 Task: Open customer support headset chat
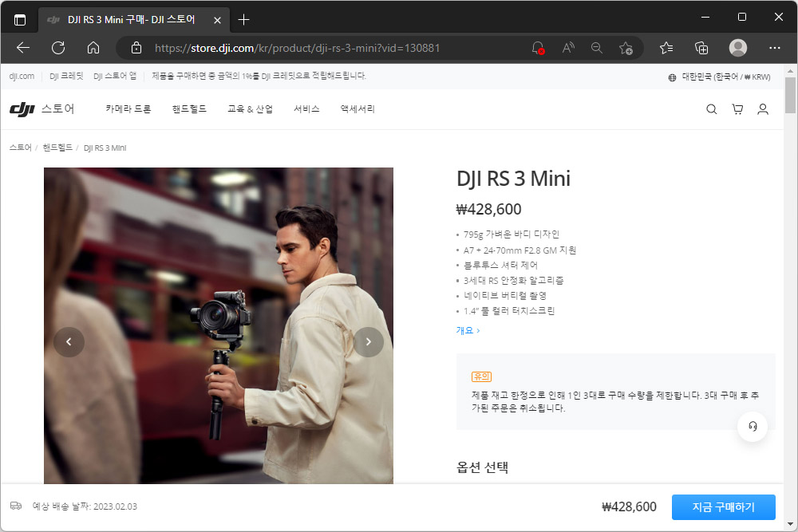click(753, 426)
